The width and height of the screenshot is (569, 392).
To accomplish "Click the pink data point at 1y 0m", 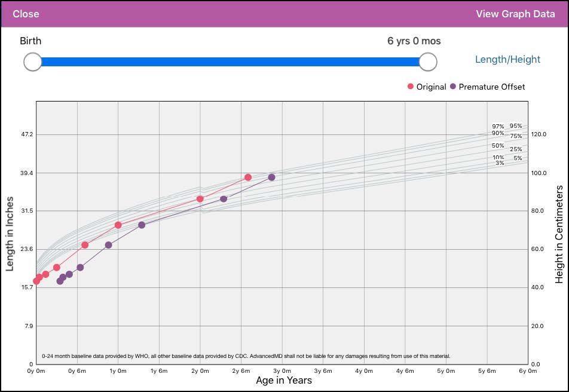I will [x=118, y=225].
